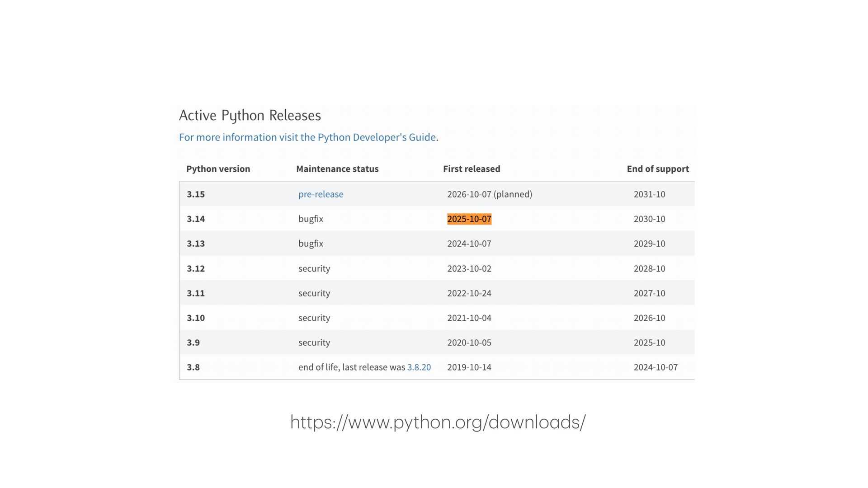Select the 3.10 version cell
This screenshot has width=868, height=488.
pyautogui.click(x=196, y=318)
